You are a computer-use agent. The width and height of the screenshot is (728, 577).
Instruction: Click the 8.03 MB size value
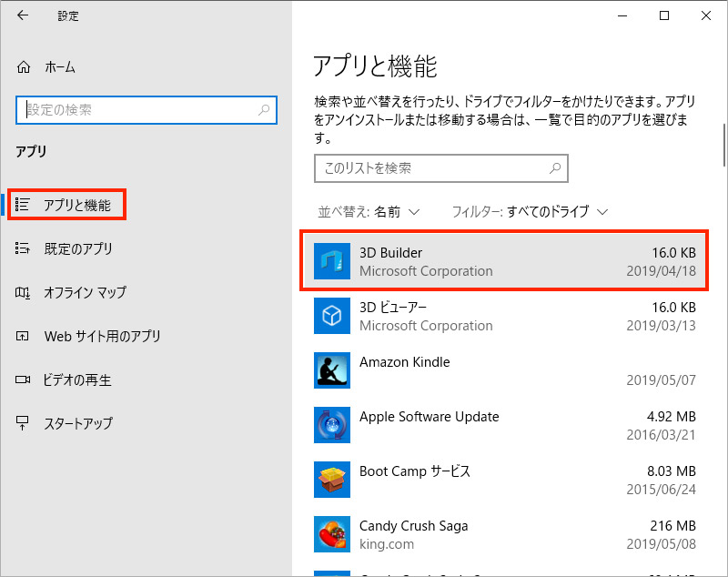(x=672, y=471)
